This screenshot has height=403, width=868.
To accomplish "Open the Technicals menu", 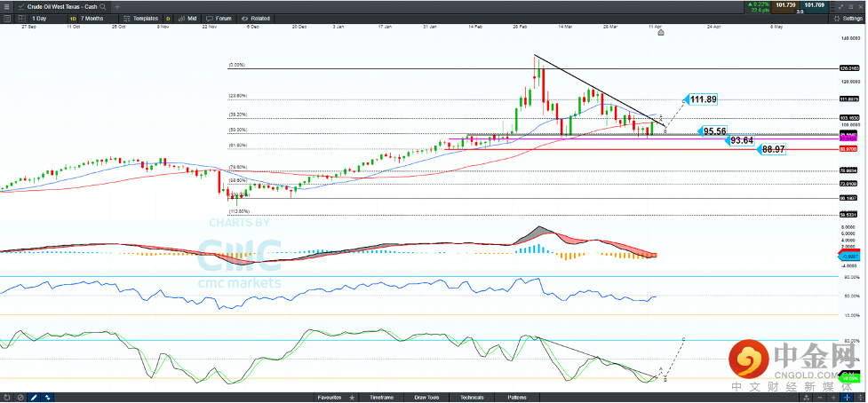I will pos(471,397).
